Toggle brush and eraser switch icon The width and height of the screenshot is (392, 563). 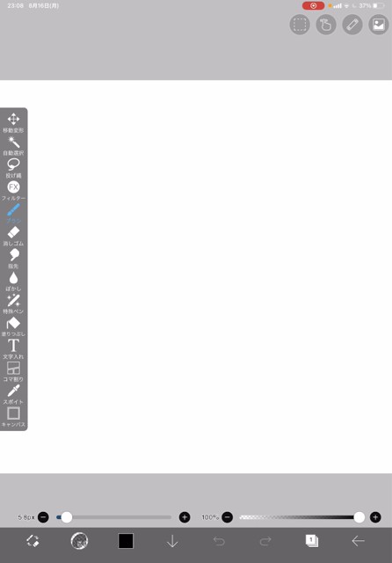[x=33, y=541]
